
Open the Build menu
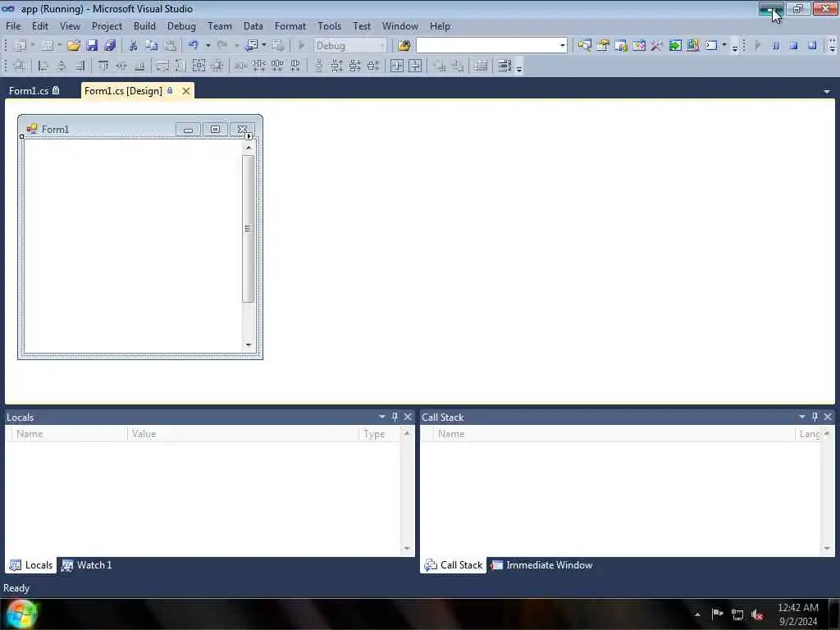[x=144, y=25]
